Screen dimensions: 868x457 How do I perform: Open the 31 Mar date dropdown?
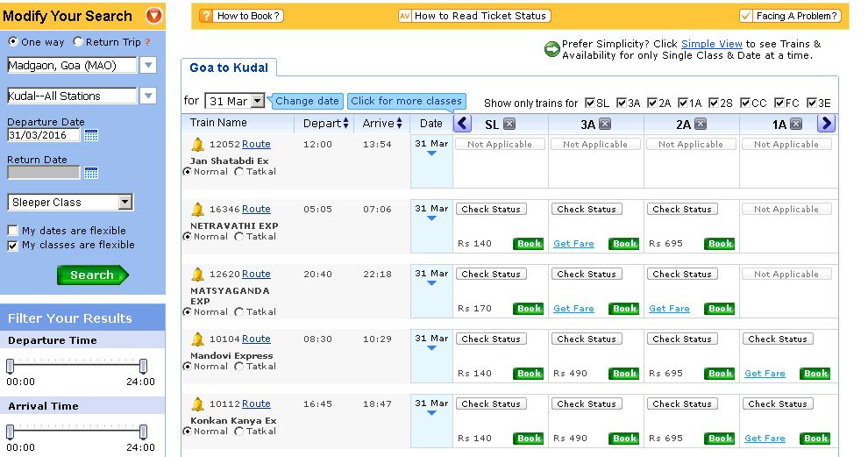click(x=257, y=102)
